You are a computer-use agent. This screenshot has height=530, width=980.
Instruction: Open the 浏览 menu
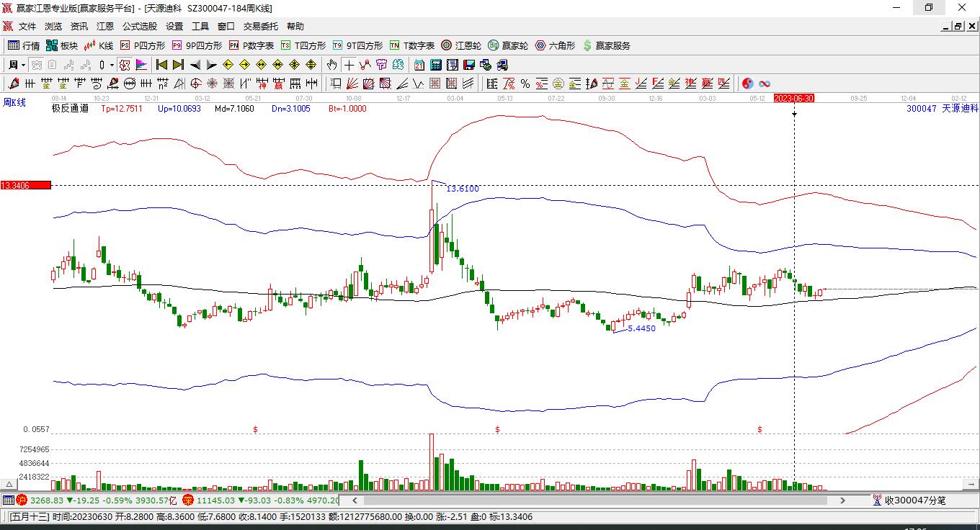click(x=53, y=27)
